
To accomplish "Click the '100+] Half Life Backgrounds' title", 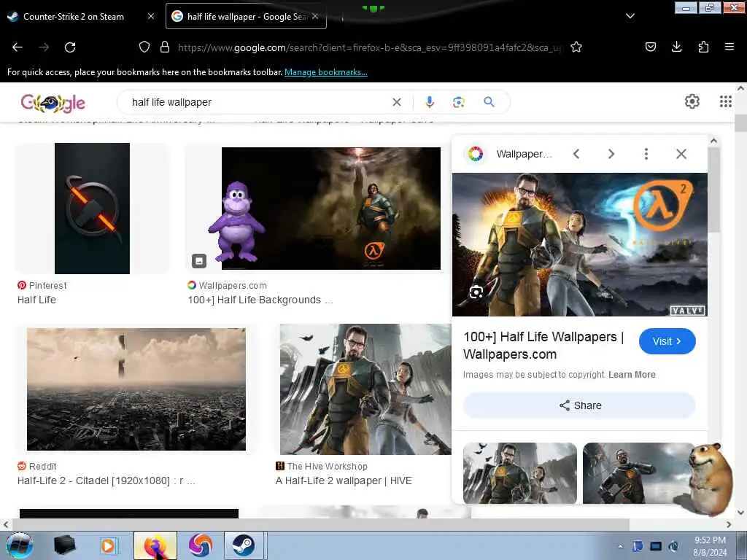I will (260, 300).
